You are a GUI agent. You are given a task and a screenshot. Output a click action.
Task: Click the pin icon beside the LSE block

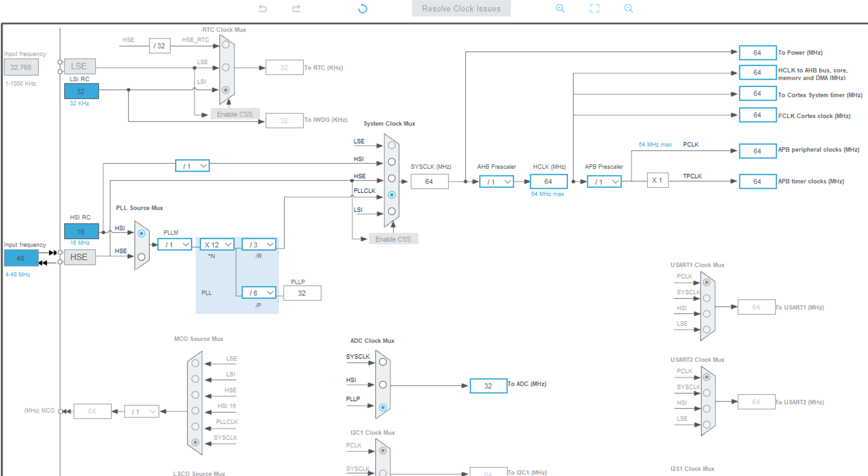60,62
